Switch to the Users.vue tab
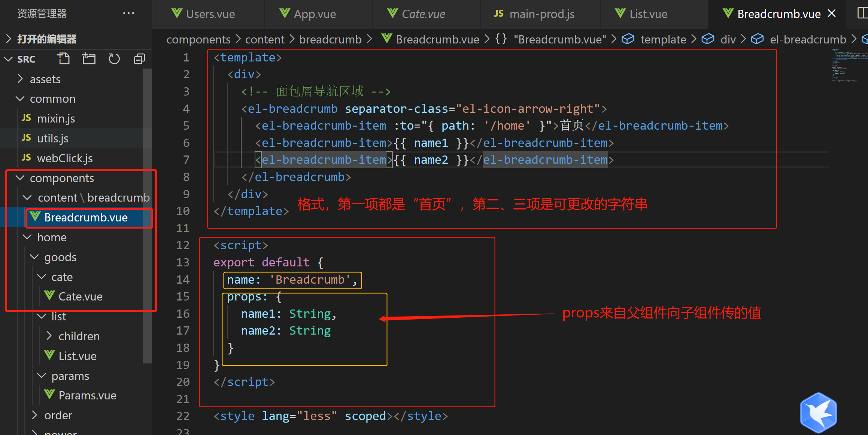 (x=211, y=14)
